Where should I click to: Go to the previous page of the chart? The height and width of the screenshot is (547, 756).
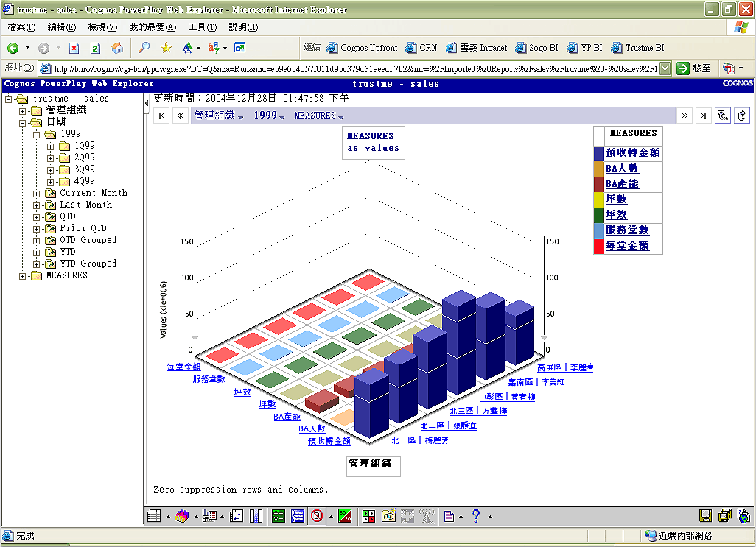(181, 116)
